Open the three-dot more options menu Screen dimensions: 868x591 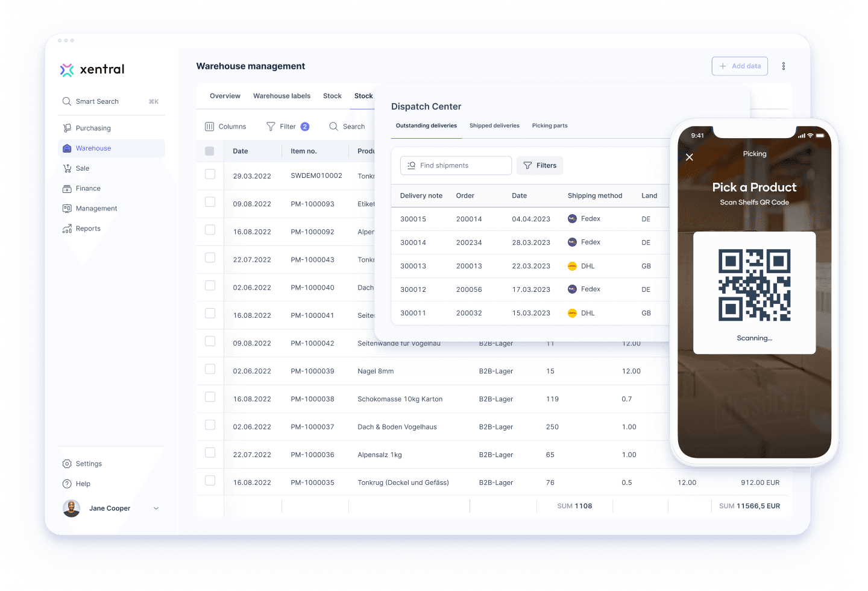pyautogui.click(x=784, y=66)
